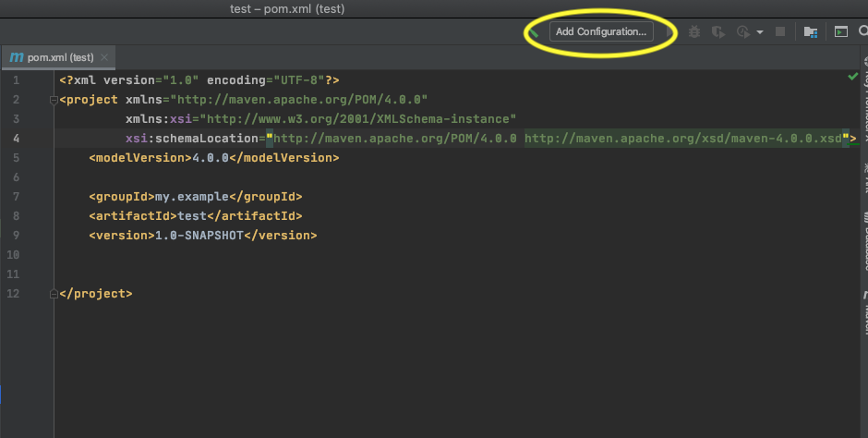
Task: Select the pom.xml (test) editor tab
Action: coord(58,57)
